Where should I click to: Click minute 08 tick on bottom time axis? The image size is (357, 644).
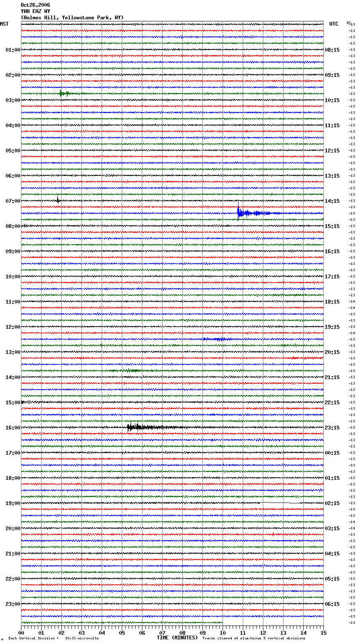[182, 633]
